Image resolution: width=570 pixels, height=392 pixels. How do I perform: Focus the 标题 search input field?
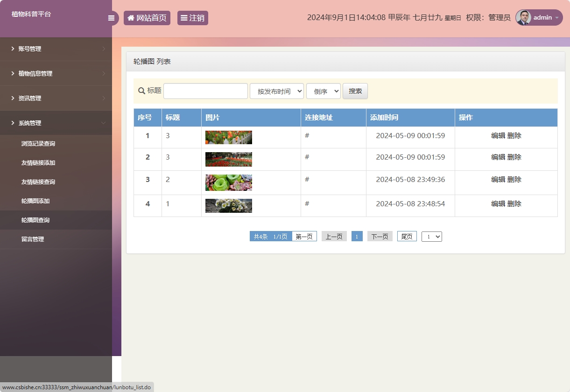[205, 91]
